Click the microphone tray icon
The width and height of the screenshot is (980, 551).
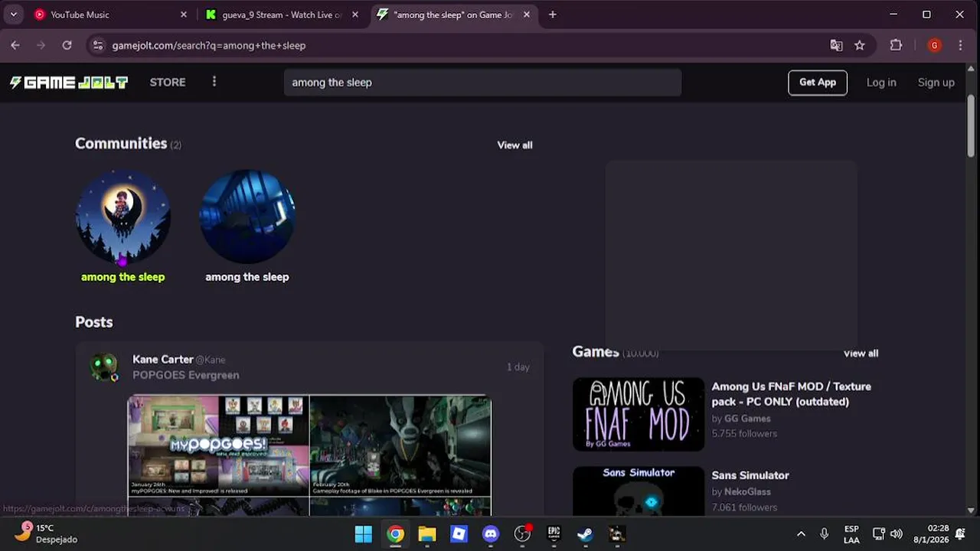pyautogui.click(x=824, y=534)
